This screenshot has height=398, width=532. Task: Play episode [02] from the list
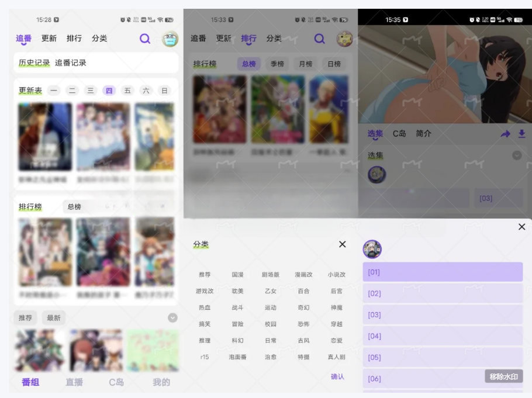(x=443, y=293)
